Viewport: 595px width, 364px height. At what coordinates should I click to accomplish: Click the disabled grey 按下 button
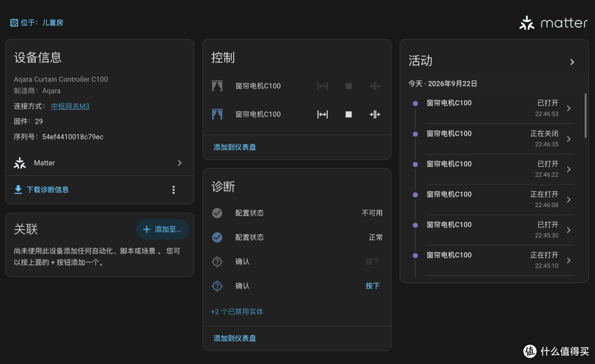(x=372, y=262)
